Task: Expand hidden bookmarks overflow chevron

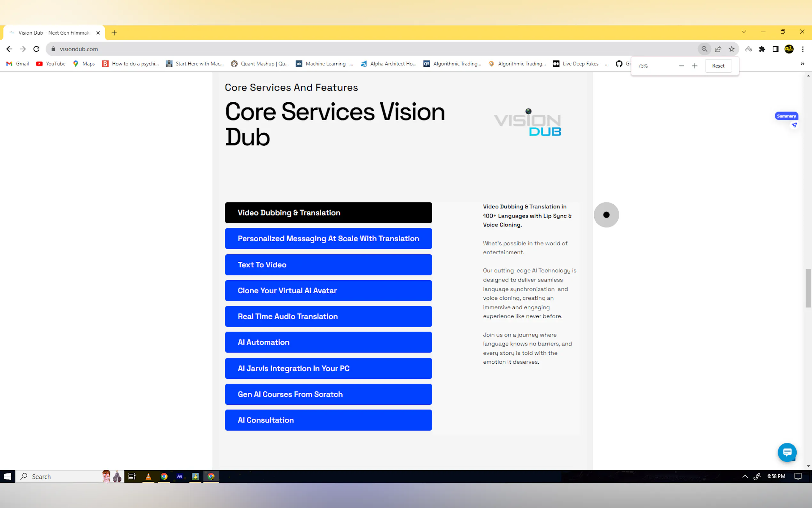Action: (802, 64)
